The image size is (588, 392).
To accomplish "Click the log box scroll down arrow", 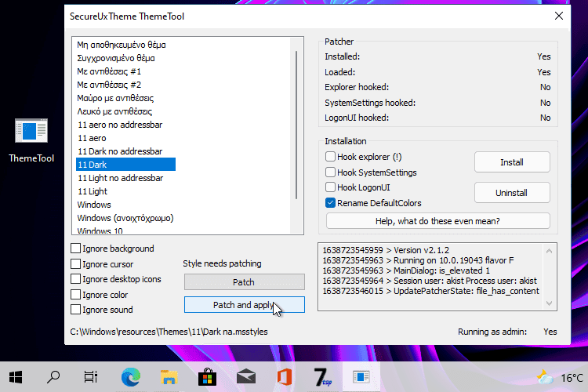I will (549, 303).
